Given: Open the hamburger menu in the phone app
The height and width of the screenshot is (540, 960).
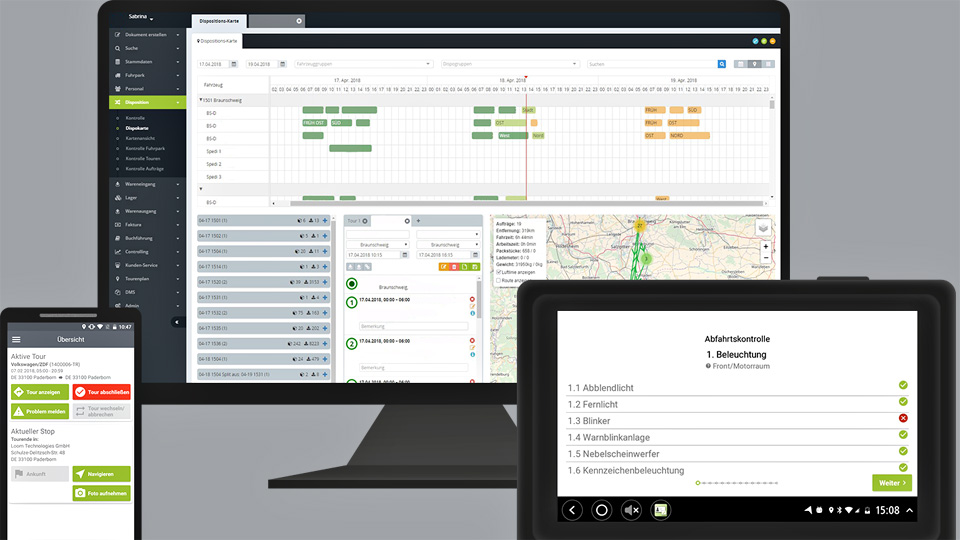Looking at the screenshot, I should 15,339.
